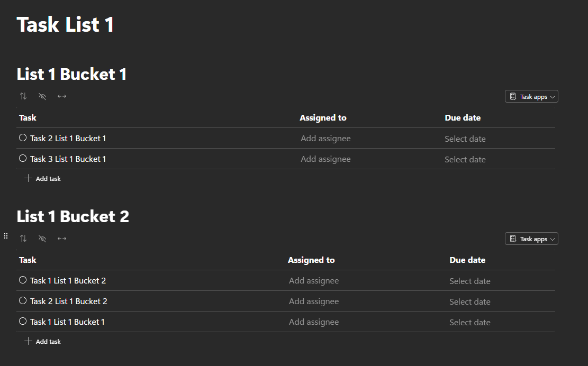
Task: Complete Task 1 List 1 Bucket 2 circle
Action: tap(23, 280)
